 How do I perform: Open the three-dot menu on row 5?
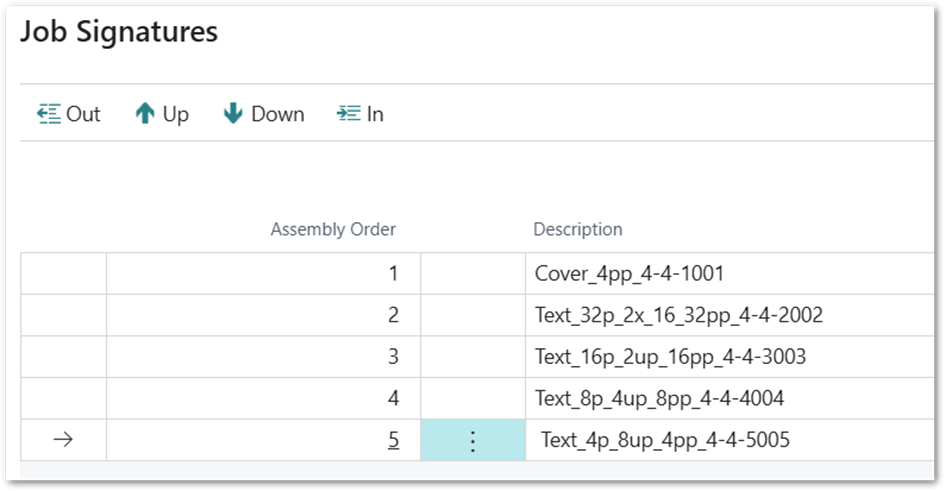(x=473, y=440)
